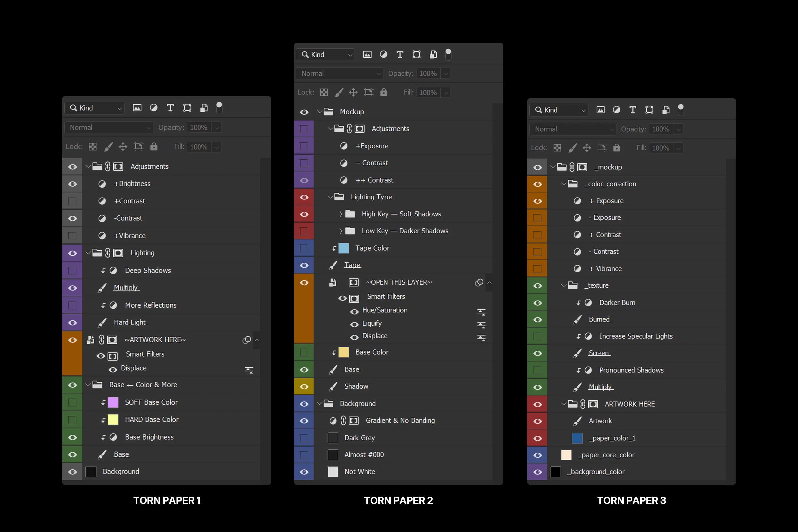Click the pixel layer filter icon in Torn Paper 2
Image resolution: width=798 pixels, height=532 pixels.
click(367, 54)
